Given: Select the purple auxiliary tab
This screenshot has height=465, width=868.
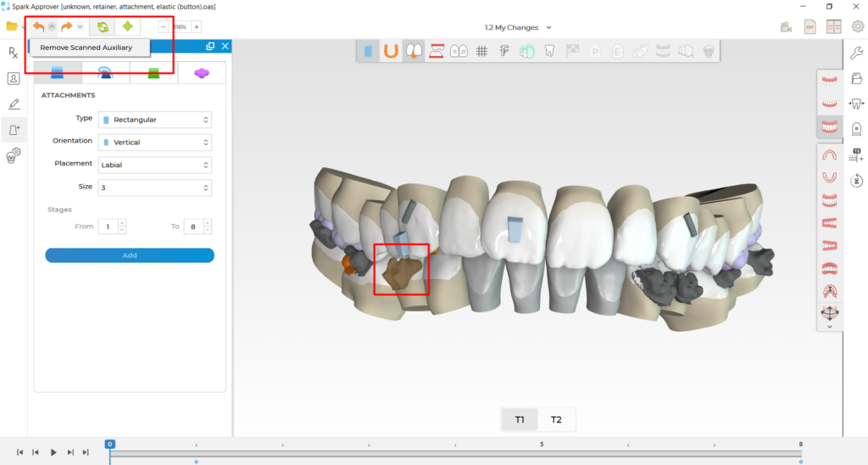Looking at the screenshot, I should click(x=202, y=73).
